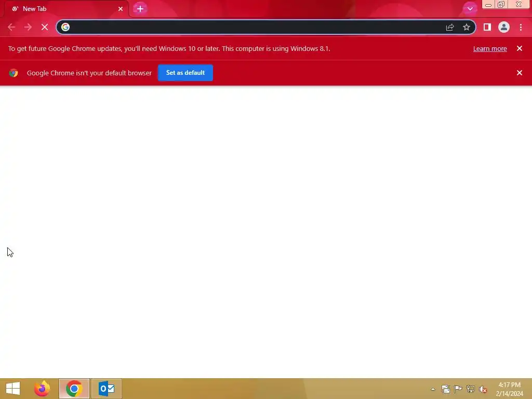The height and width of the screenshot is (399, 532).
Task: Open the profile avatar menu
Action: point(504,27)
